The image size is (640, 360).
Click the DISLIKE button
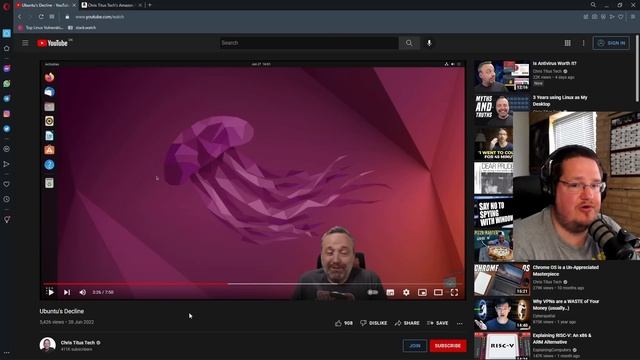click(373, 323)
